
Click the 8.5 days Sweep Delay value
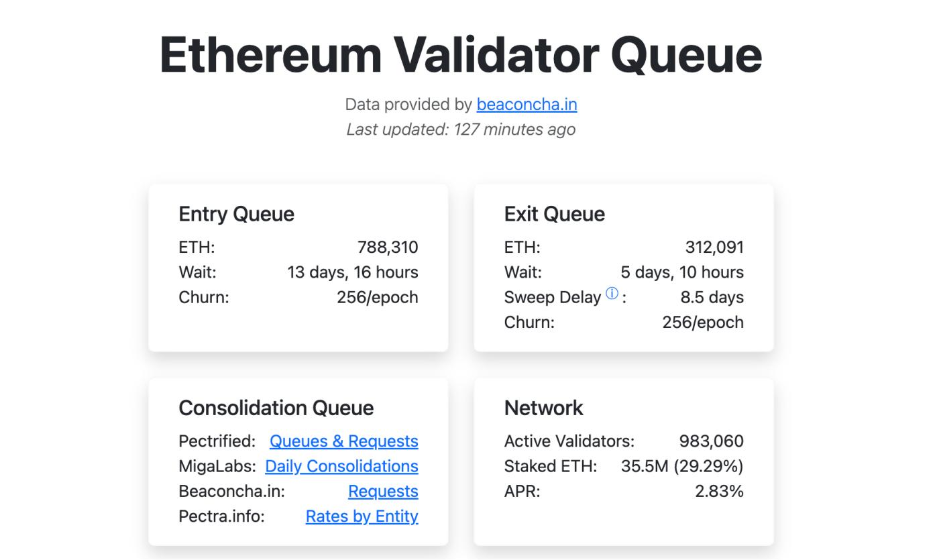pyautogui.click(x=712, y=297)
